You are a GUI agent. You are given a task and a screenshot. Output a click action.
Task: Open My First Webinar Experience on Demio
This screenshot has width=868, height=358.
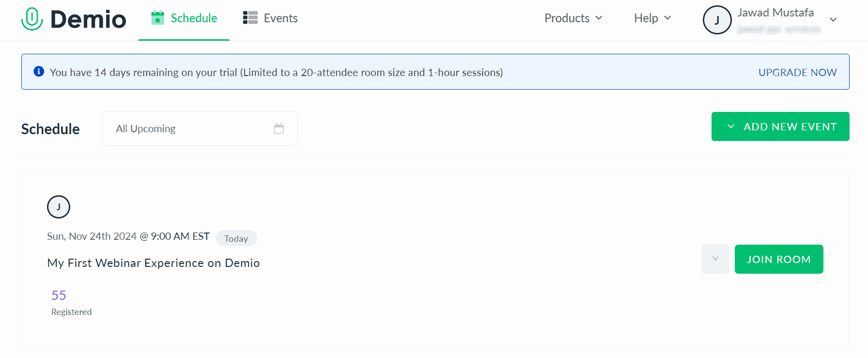click(154, 263)
